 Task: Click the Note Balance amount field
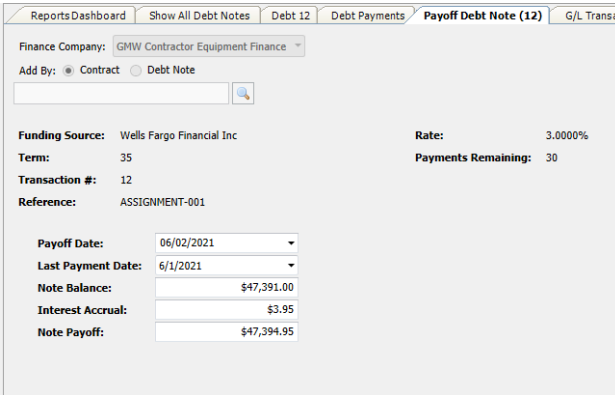pos(227,288)
